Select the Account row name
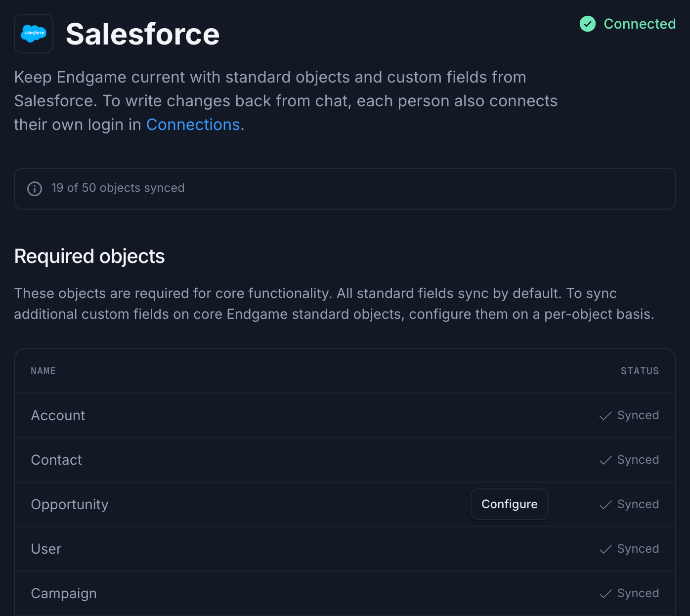690x616 pixels. (58, 415)
